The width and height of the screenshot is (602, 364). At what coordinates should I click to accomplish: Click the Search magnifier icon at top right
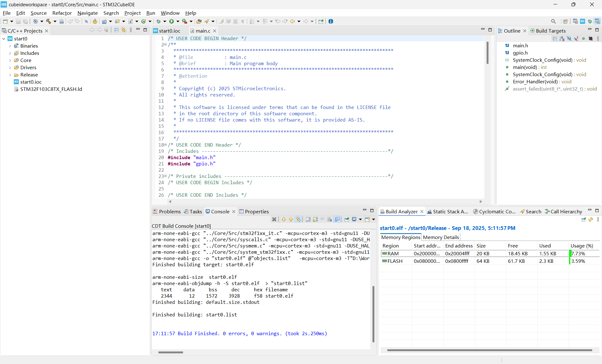553,21
